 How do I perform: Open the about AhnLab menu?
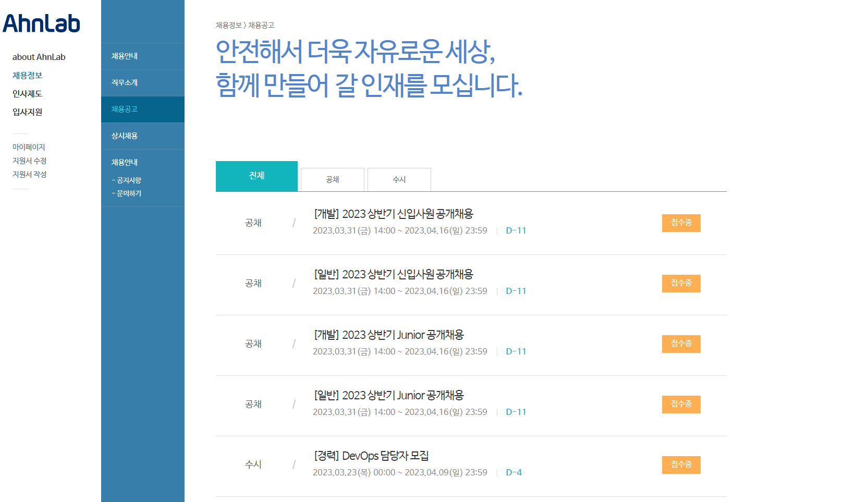39,57
